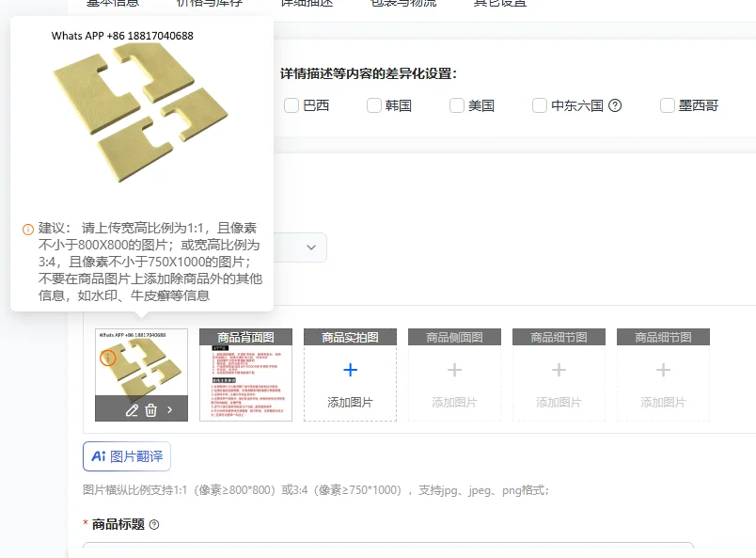Click the 商品侧面图 label header

(x=455, y=337)
